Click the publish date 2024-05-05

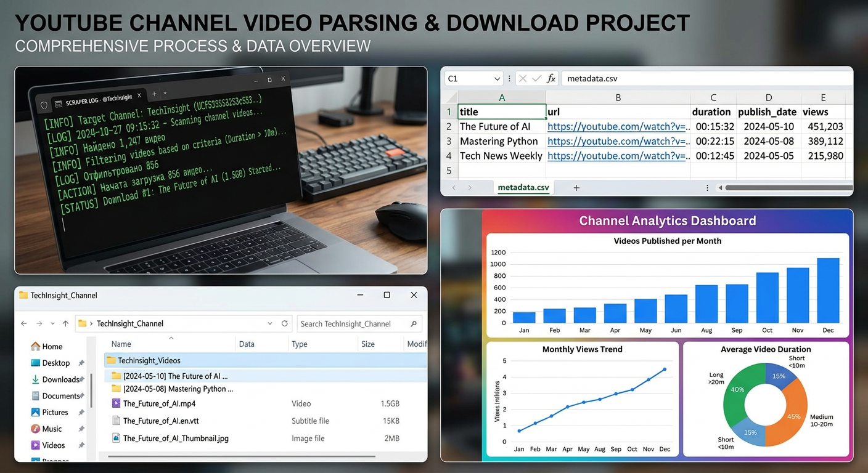[769, 156]
